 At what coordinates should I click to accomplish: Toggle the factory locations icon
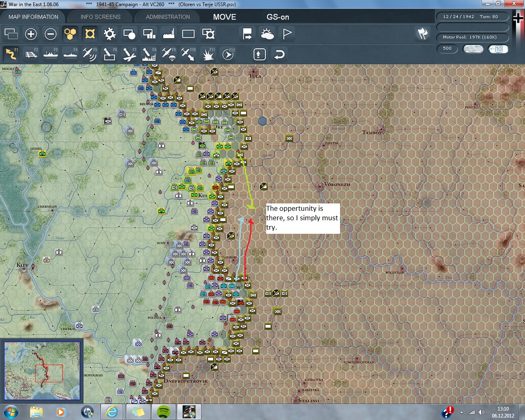(169, 34)
